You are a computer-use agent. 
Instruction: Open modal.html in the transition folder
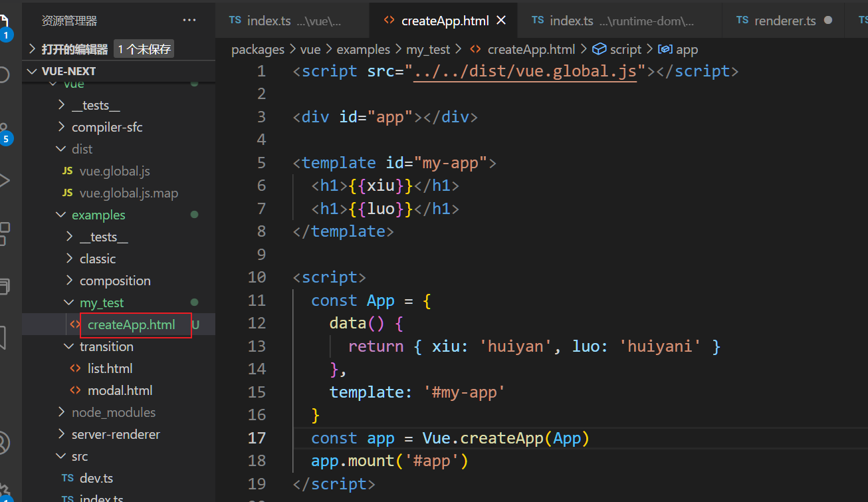(120, 390)
